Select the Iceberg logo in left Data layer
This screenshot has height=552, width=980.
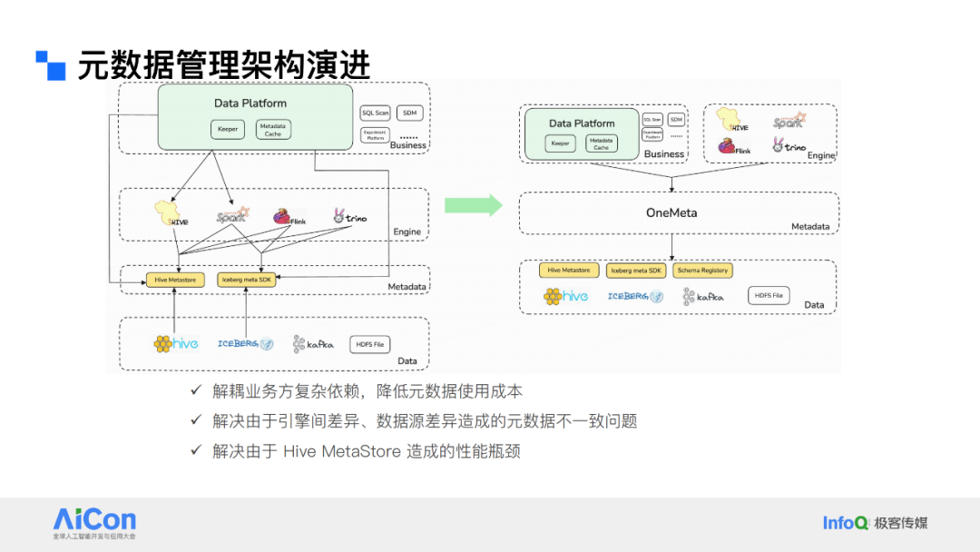(x=246, y=344)
